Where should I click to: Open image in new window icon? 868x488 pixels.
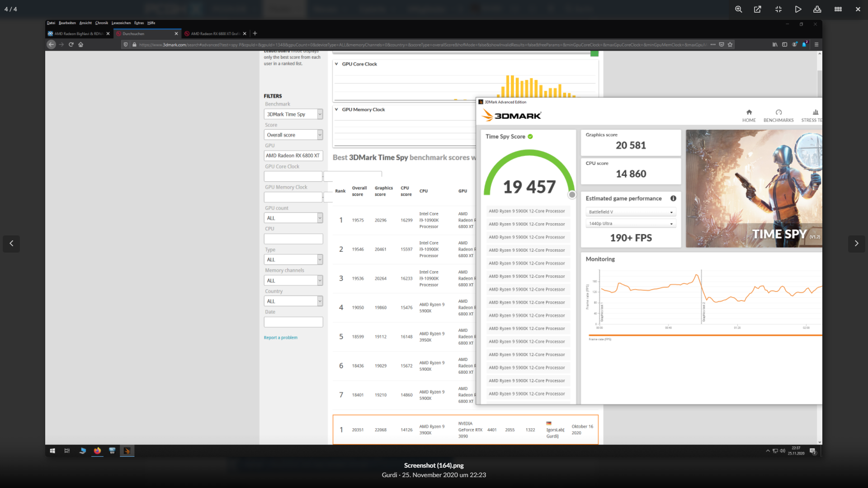(x=758, y=9)
